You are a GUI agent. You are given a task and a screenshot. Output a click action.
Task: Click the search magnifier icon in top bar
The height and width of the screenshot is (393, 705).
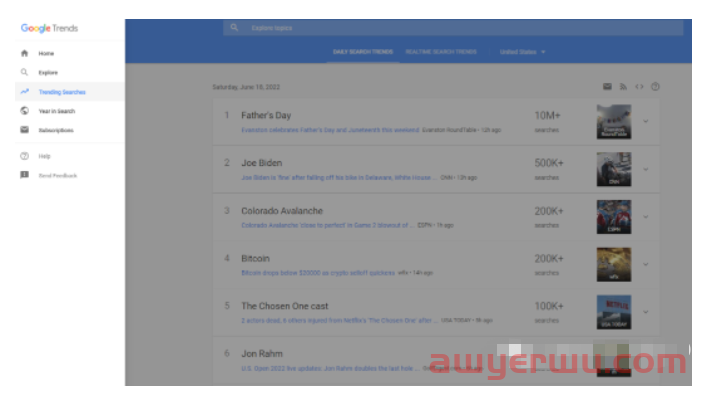coord(234,27)
